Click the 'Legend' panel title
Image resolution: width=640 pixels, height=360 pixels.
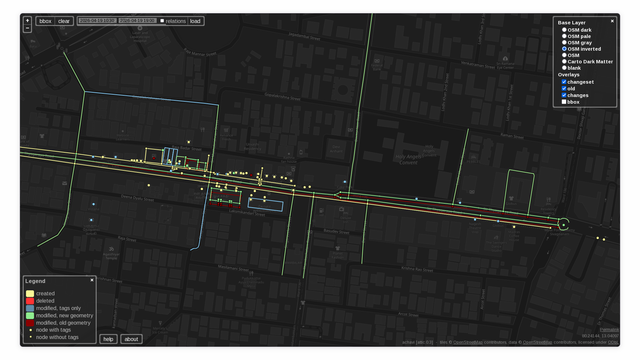(x=35, y=281)
